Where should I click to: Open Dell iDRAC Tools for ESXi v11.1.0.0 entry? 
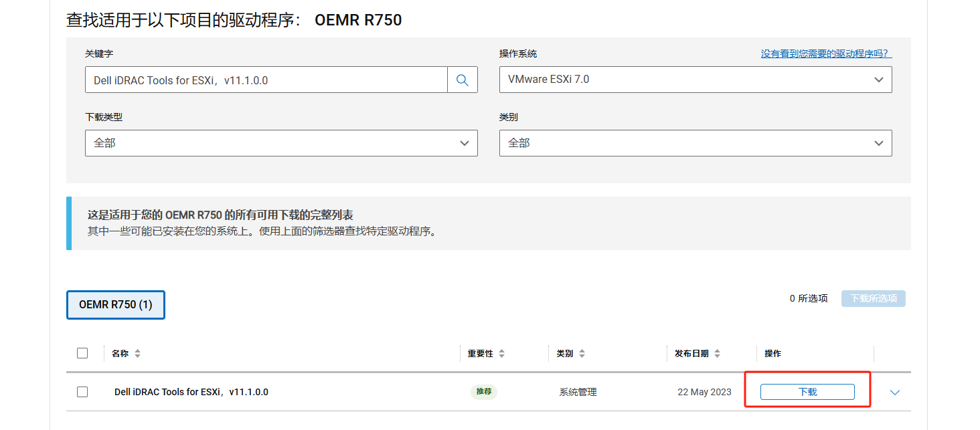click(191, 392)
